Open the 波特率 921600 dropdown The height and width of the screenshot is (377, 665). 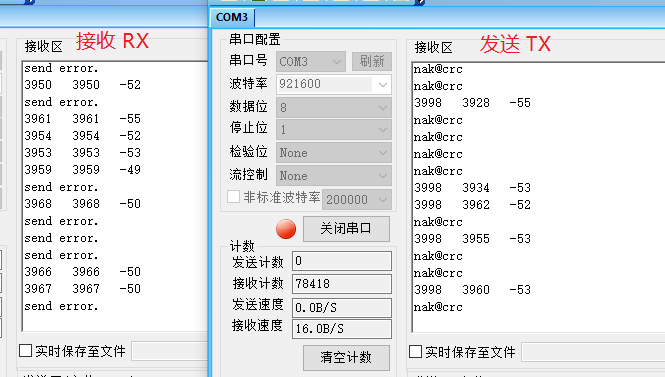334,84
